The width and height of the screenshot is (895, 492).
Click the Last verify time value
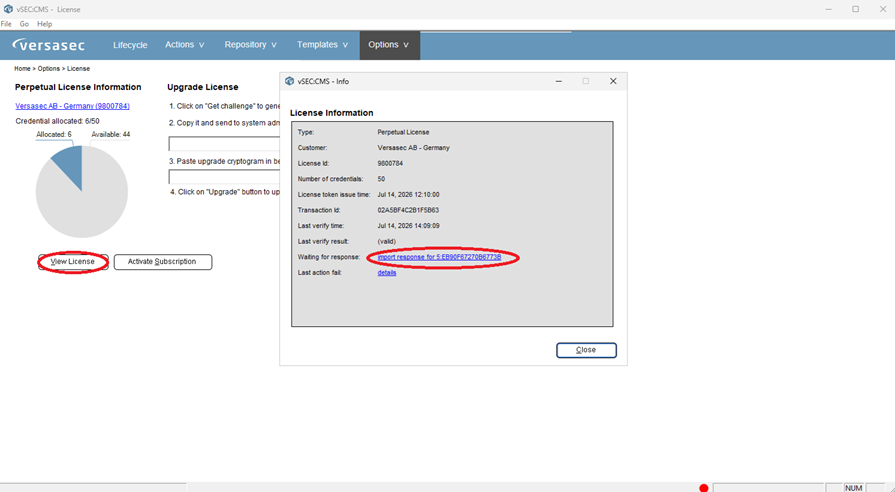point(409,226)
